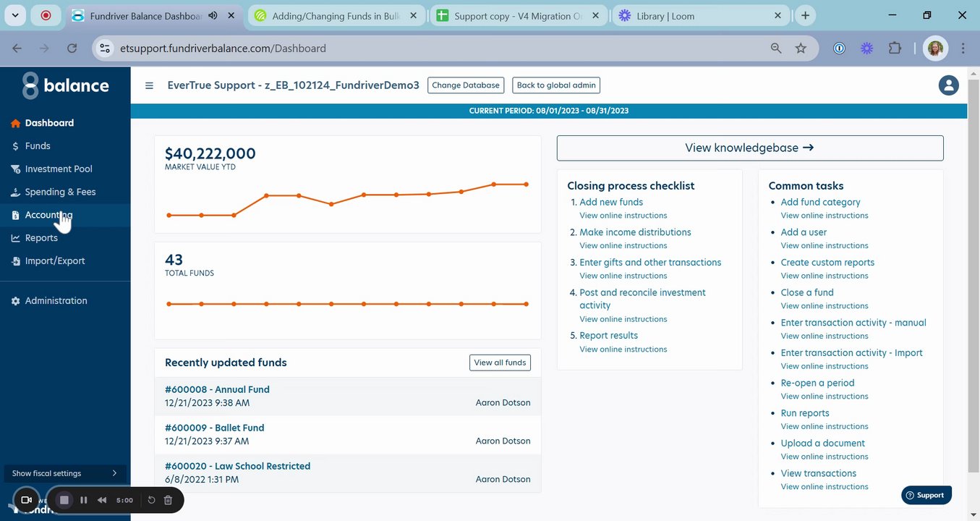
Task: Switch to Adding/Changing Funds in Bulk tab
Action: click(x=336, y=16)
